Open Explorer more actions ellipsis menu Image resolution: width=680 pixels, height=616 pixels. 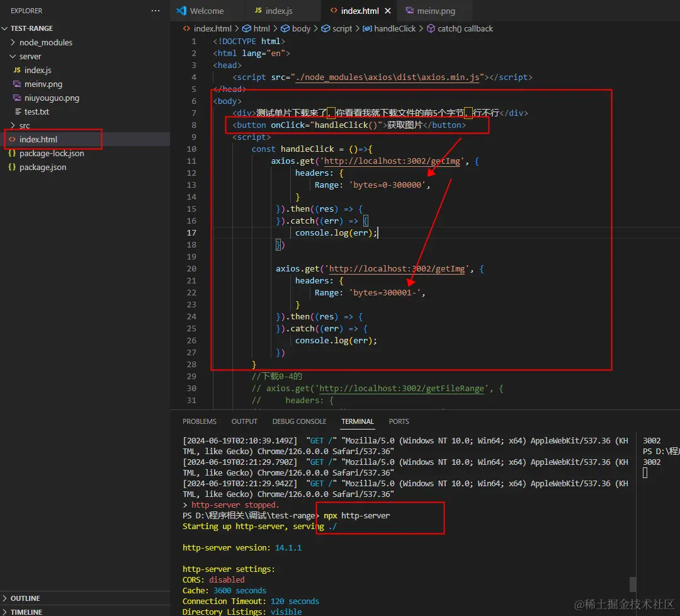tap(156, 11)
